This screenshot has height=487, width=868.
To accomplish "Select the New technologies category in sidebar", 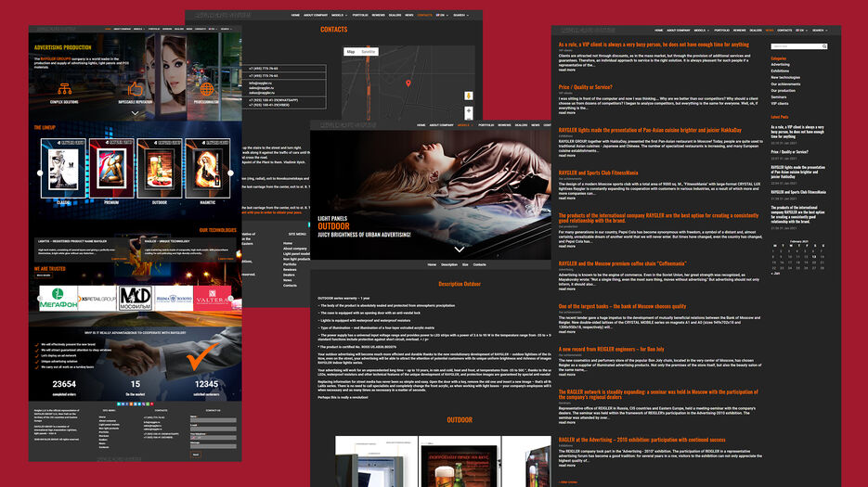I will pyautogui.click(x=785, y=78).
